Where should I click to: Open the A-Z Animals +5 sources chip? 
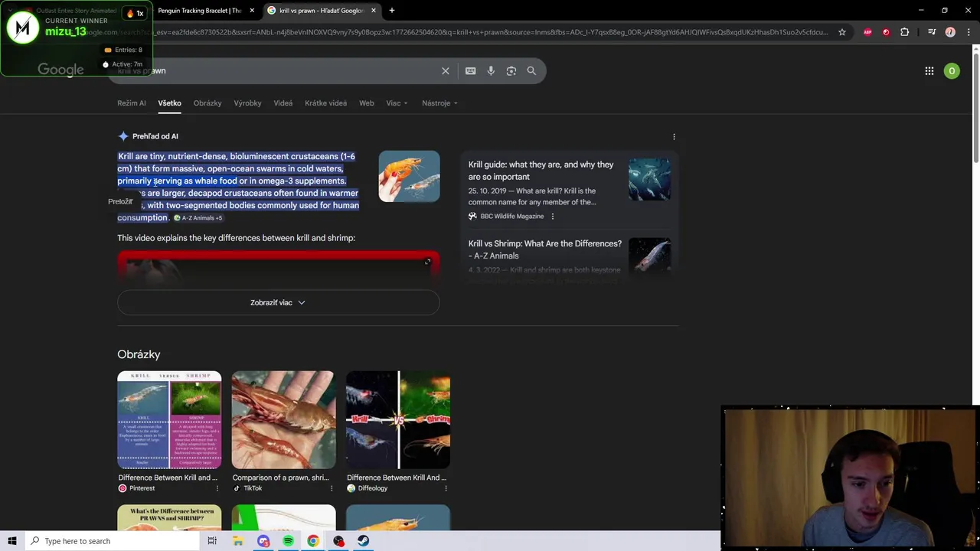click(198, 218)
